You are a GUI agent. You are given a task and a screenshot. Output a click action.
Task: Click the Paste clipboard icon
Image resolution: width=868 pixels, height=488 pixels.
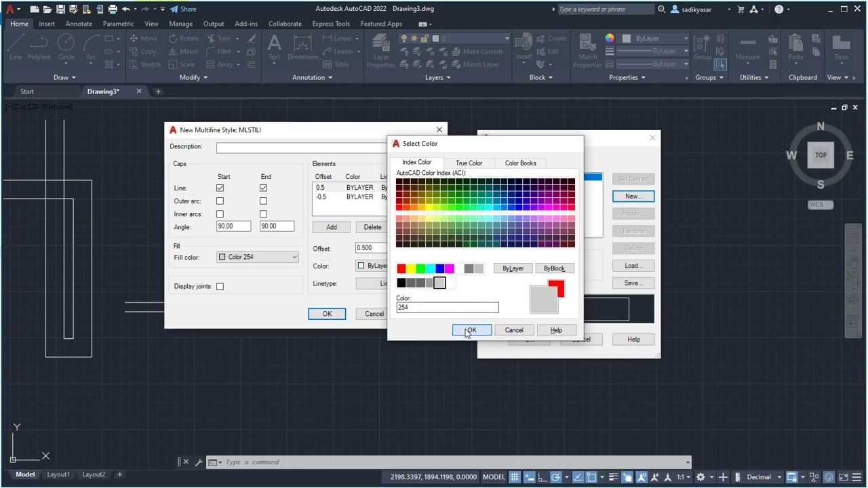click(x=795, y=47)
